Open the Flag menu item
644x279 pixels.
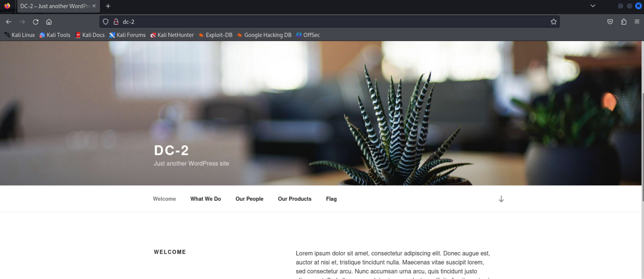click(x=331, y=199)
